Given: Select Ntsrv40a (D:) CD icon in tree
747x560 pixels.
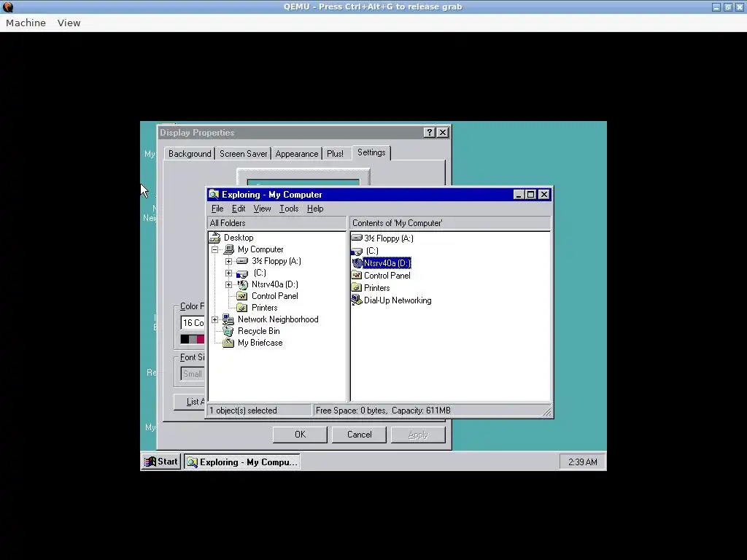Looking at the screenshot, I should [x=242, y=285].
